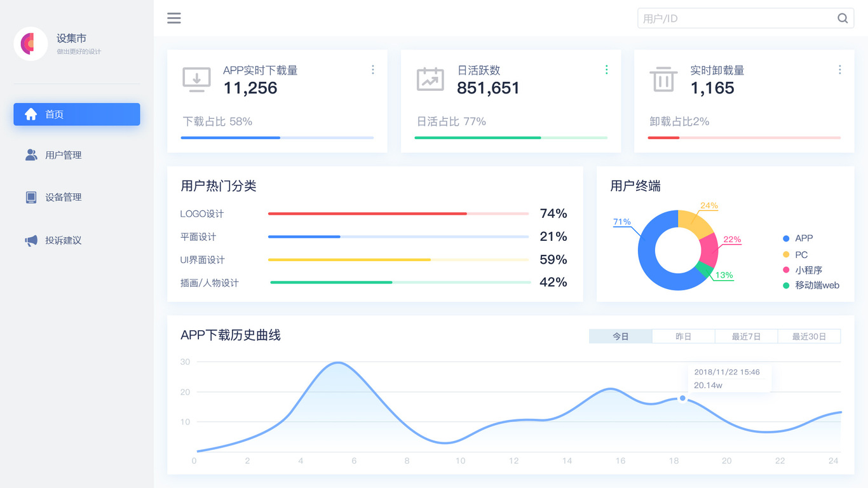Viewport: 868px width, 488px height.
Task: Toggle the APP legend blue dot
Action: [786, 238]
